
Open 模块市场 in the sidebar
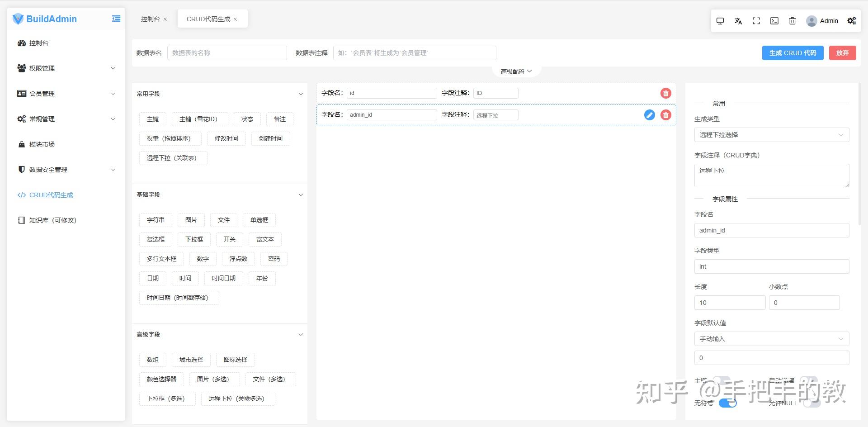tap(42, 144)
